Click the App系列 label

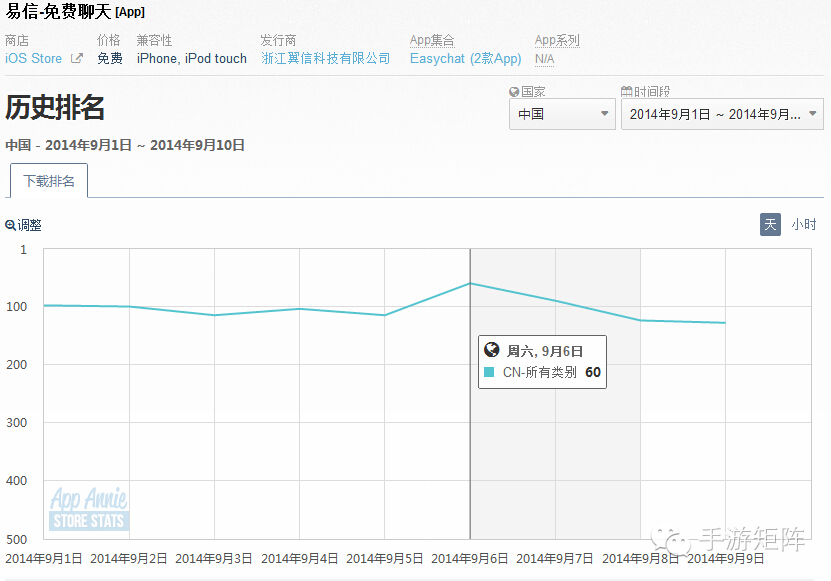[557, 40]
